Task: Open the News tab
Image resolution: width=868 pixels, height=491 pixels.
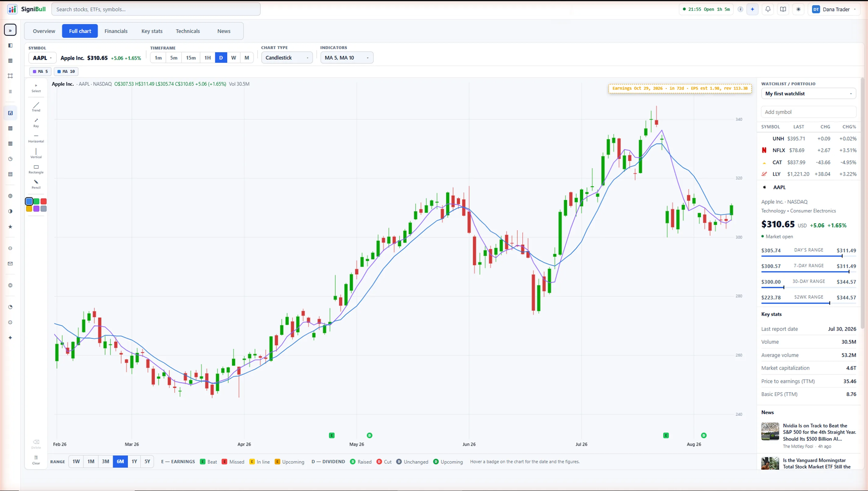Action: pyautogui.click(x=224, y=31)
